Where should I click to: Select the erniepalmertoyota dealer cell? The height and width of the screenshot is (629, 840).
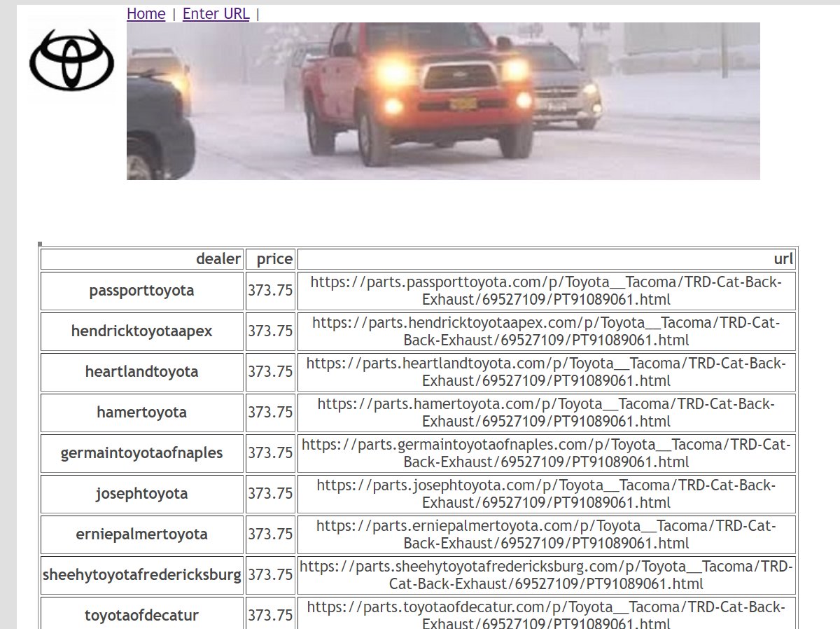coord(142,534)
